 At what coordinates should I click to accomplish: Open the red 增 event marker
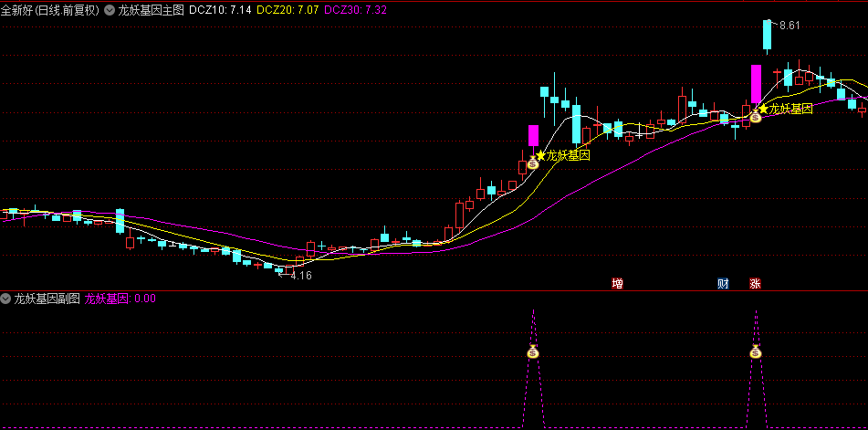617,284
